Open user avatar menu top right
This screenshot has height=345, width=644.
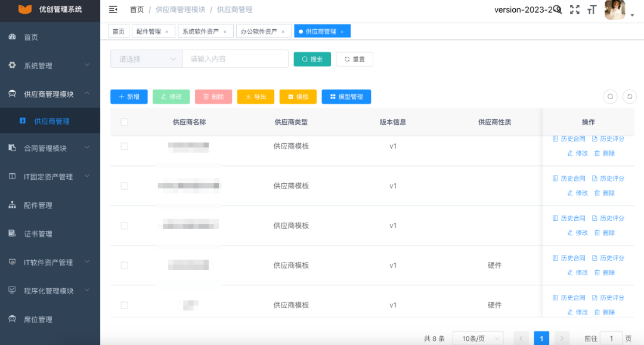click(615, 10)
